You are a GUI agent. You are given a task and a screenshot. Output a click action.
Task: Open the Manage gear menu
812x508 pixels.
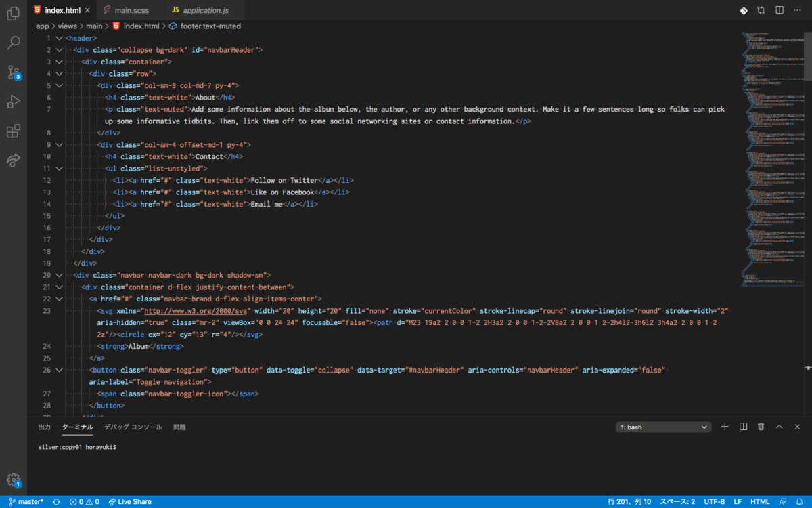point(13,480)
